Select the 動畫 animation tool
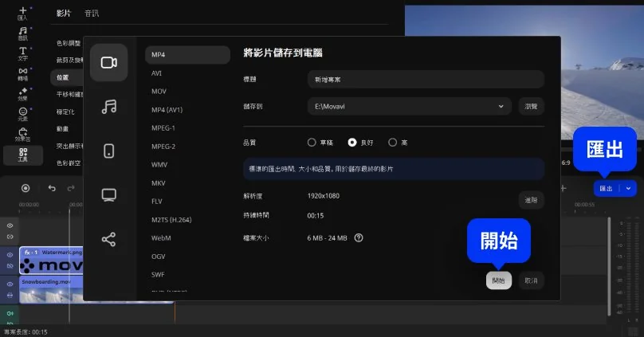The height and width of the screenshot is (337, 644). coord(62,129)
